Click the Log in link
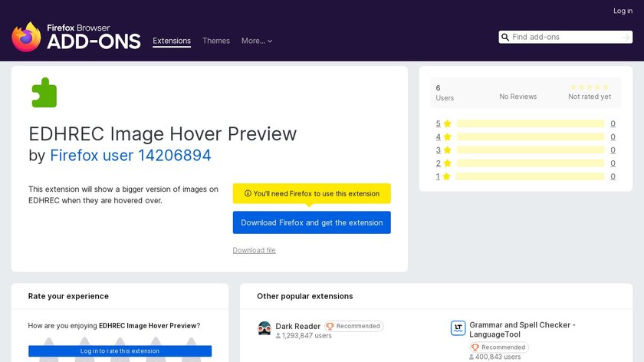Screen dimensions: 644x362 tap(623, 11)
